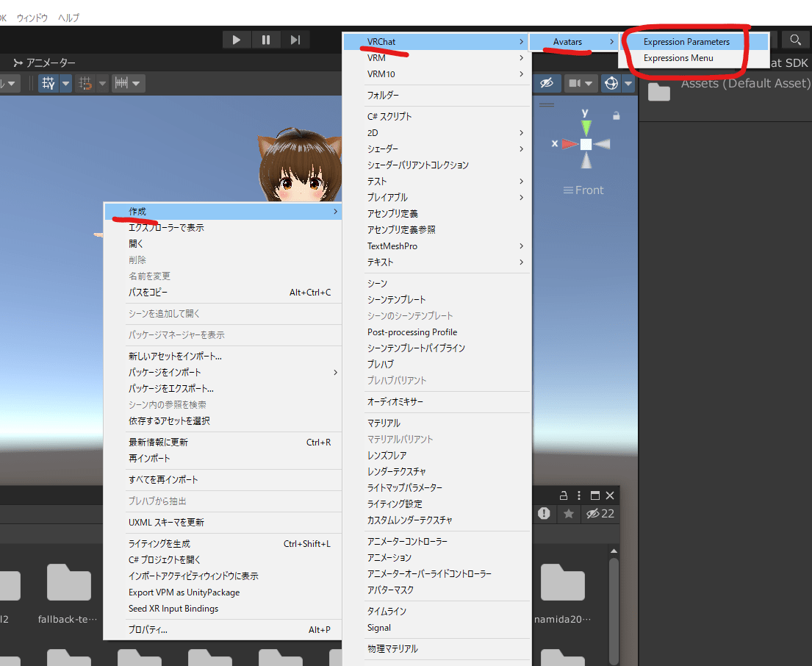Select Expression Parameters menu item
This screenshot has height=666, width=812.
(x=686, y=42)
